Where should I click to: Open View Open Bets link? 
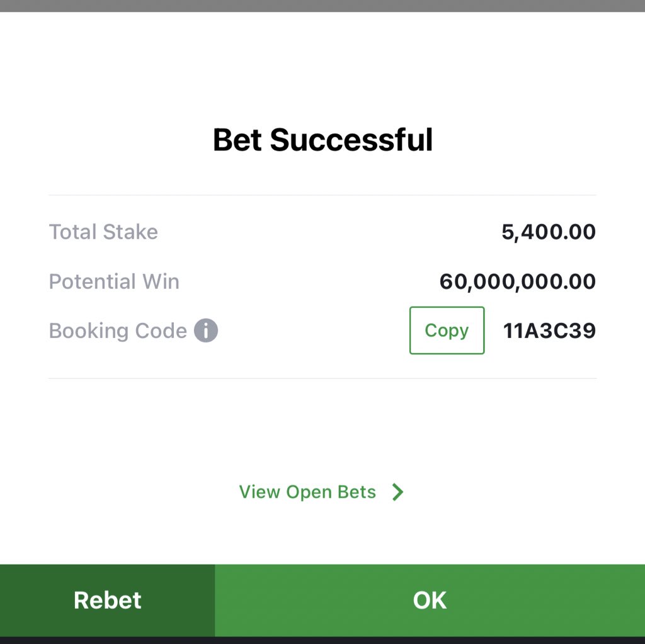307,492
